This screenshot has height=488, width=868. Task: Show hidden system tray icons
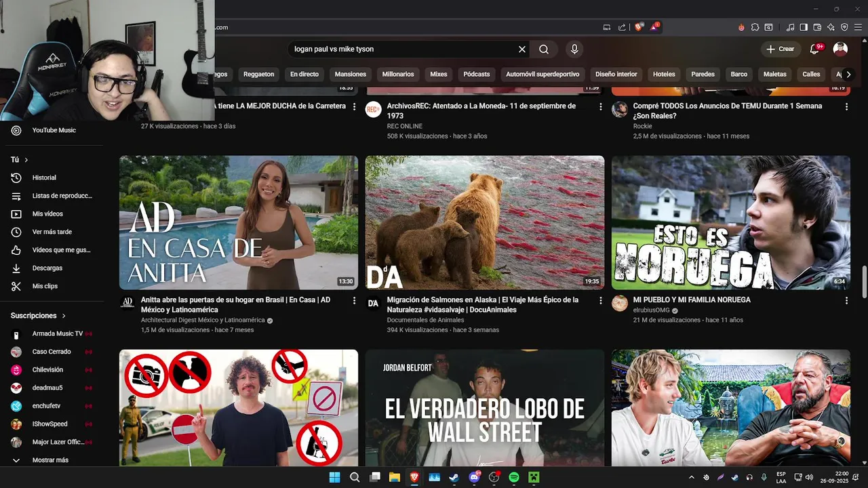(x=691, y=477)
